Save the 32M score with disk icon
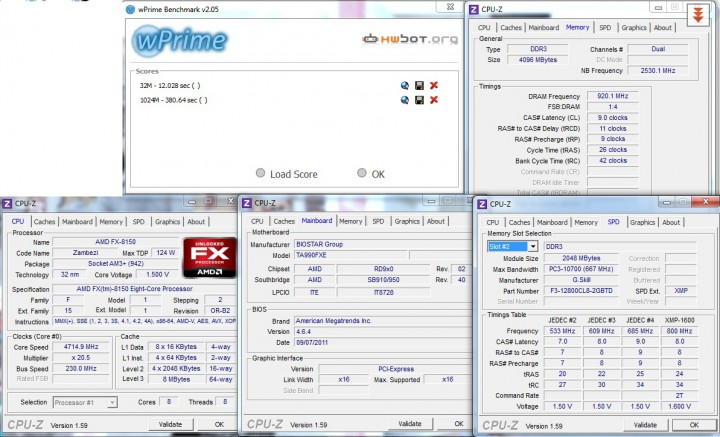The image size is (720, 437). (419, 85)
